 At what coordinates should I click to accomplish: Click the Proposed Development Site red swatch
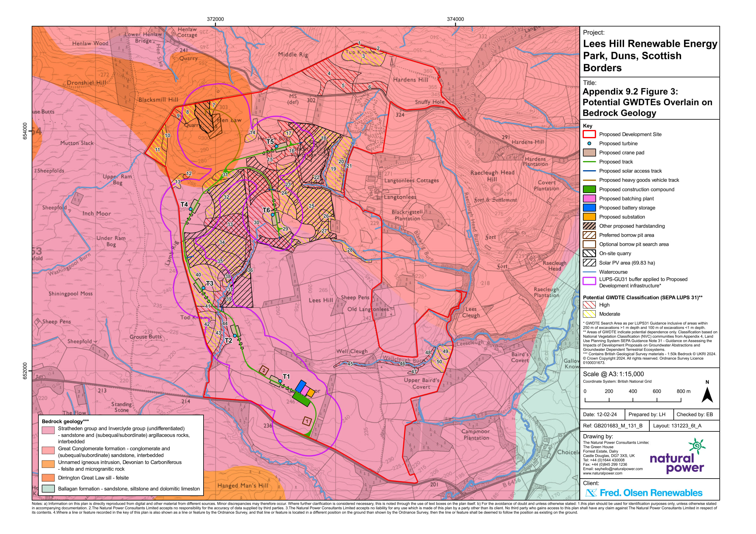589,134
